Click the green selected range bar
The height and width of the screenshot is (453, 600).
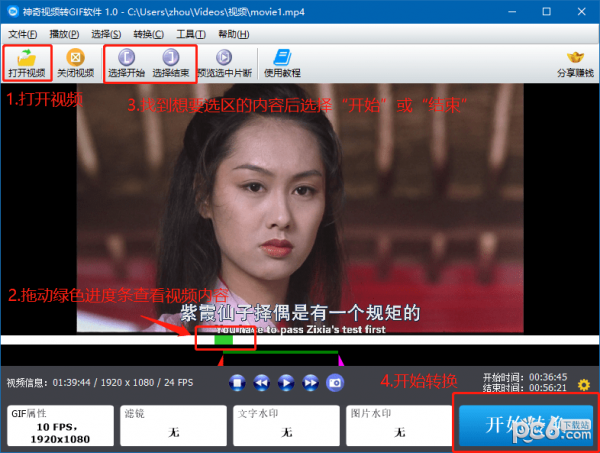(x=280, y=352)
